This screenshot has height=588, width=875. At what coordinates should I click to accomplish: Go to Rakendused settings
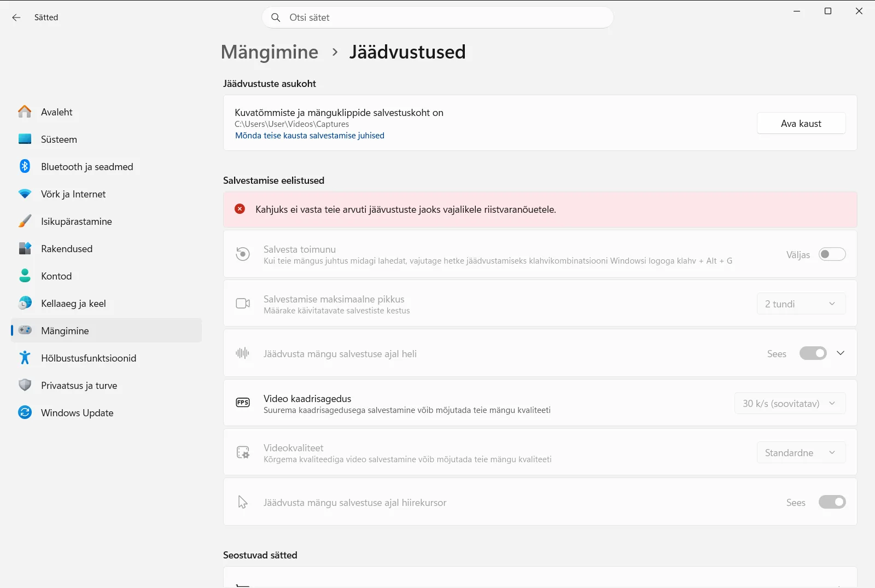[x=107, y=248]
